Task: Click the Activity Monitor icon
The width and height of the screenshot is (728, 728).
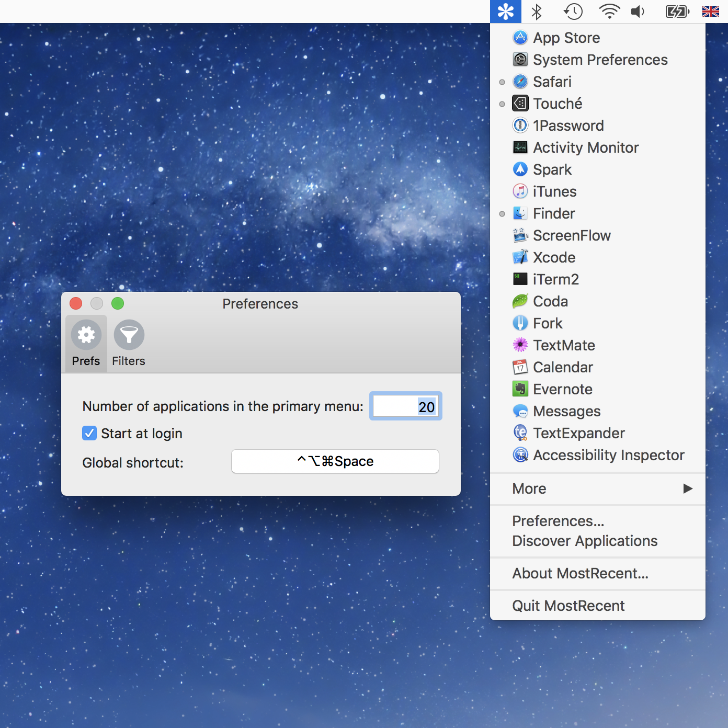Action: pos(520,147)
